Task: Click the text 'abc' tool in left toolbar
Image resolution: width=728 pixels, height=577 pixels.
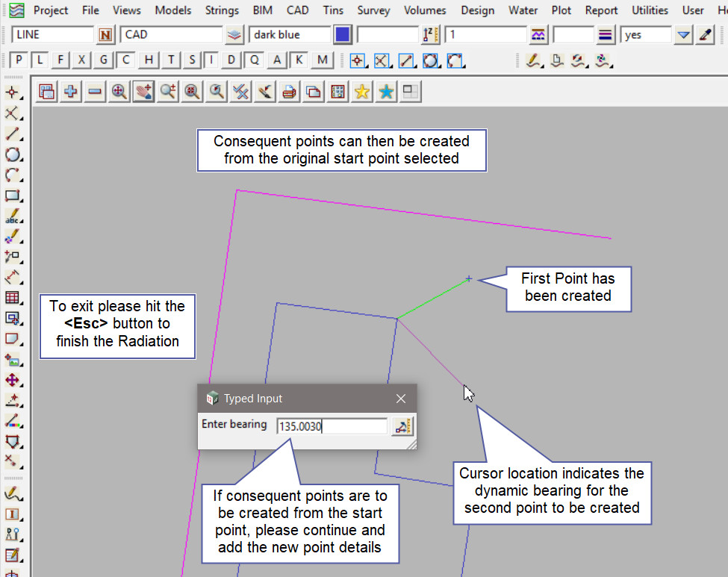Action: pyautogui.click(x=13, y=217)
